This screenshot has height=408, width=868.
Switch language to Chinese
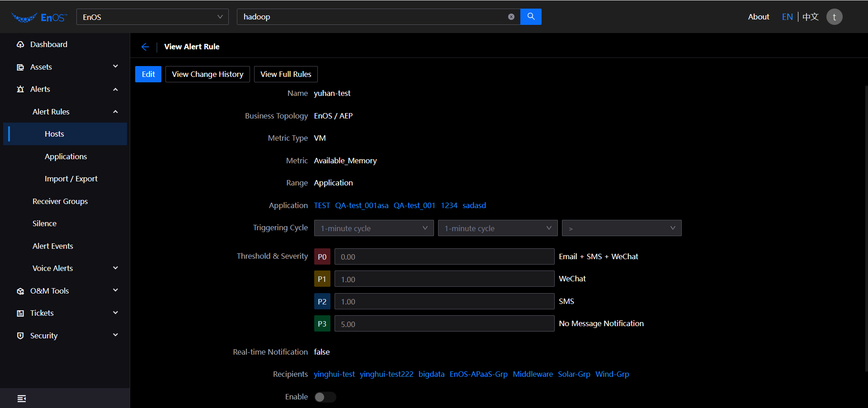(x=811, y=17)
